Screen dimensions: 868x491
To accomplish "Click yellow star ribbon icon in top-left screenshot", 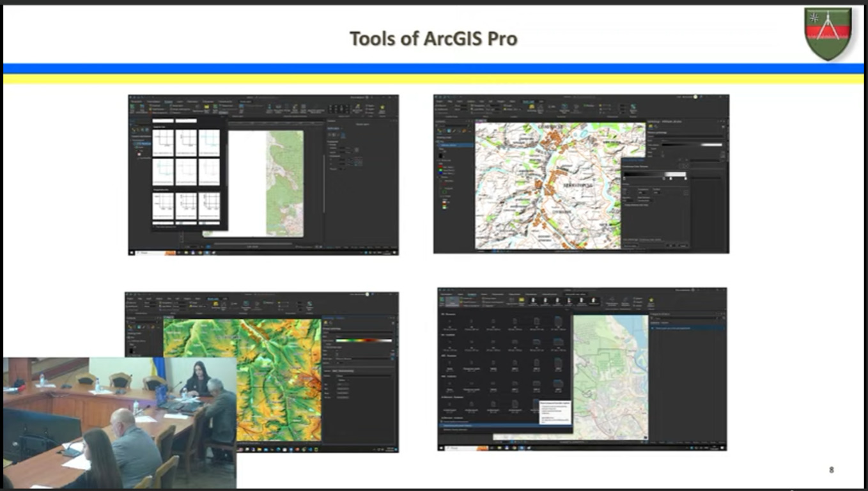I will [382, 108].
